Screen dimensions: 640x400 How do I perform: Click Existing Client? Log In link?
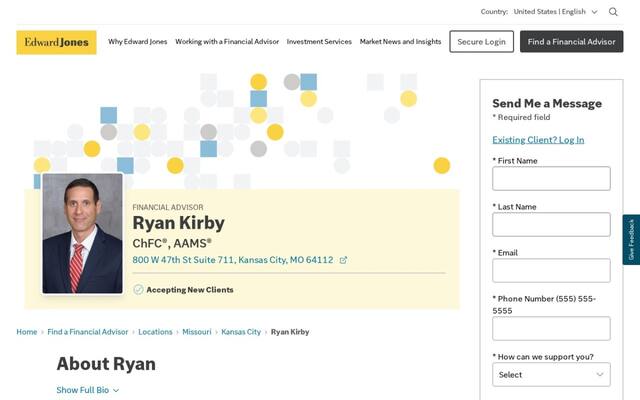pos(538,140)
